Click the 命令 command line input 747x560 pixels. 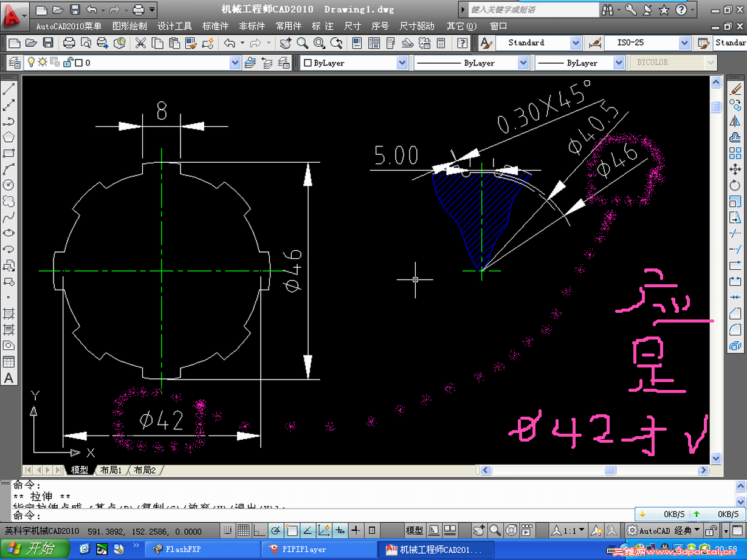(x=375, y=515)
